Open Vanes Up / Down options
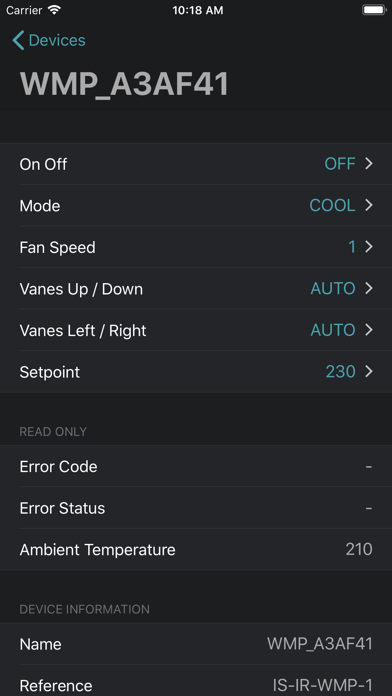Image resolution: width=392 pixels, height=696 pixels. [x=196, y=289]
